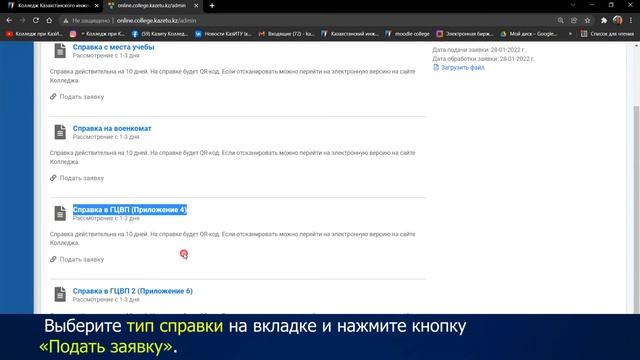Open the browser home page icon
The height and width of the screenshot is (360, 640).
point(49,20)
